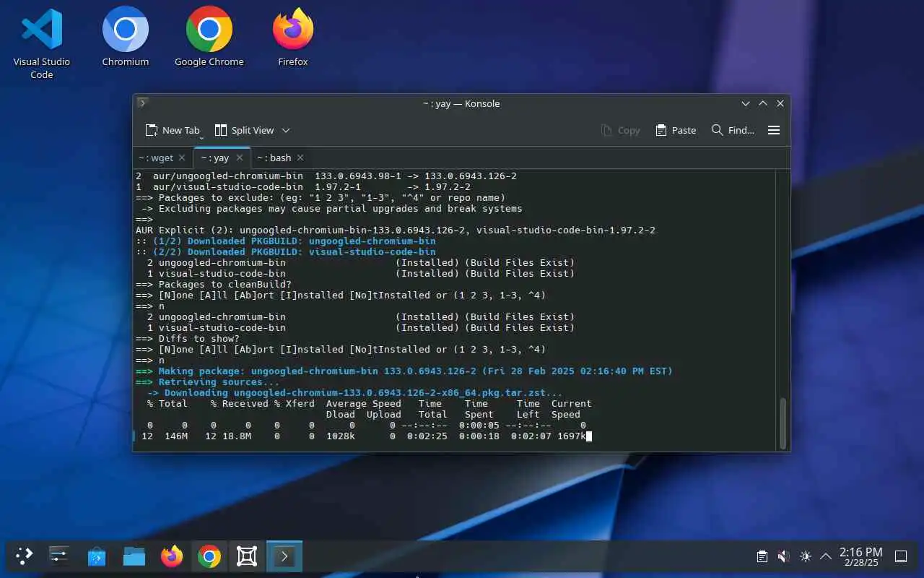924x578 pixels.
Task: Open System Settings from the taskbar
Action: click(59, 556)
